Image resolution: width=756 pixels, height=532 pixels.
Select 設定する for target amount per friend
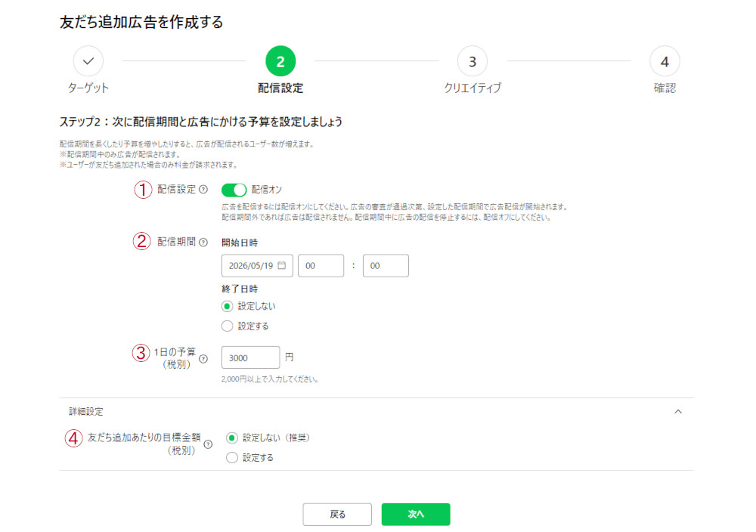[x=232, y=458]
